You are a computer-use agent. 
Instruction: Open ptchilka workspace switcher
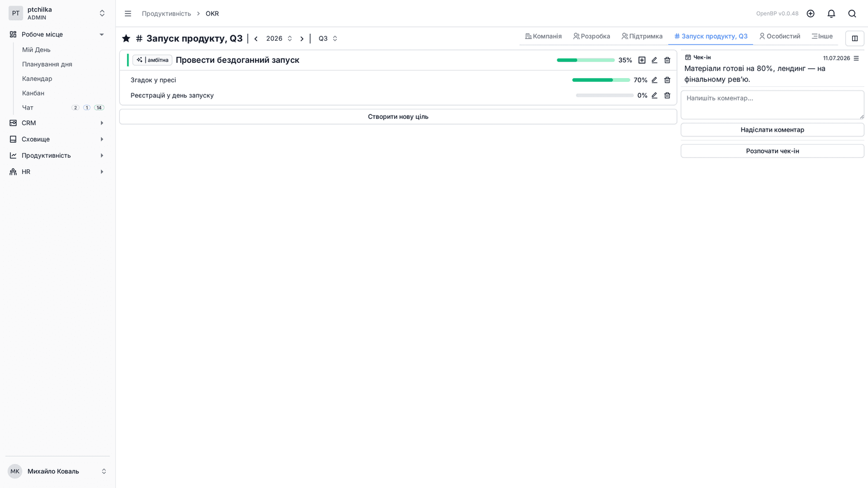(58, 14)
